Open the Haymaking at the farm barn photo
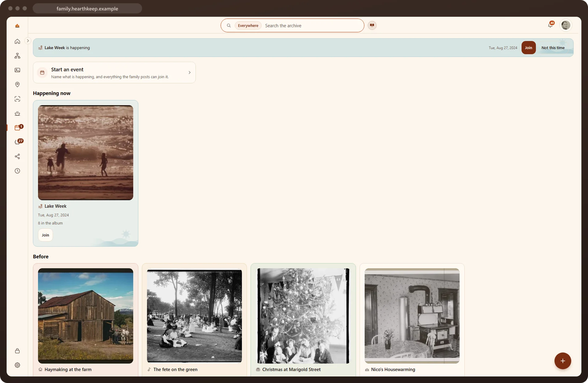 click(x=85, y=316)
